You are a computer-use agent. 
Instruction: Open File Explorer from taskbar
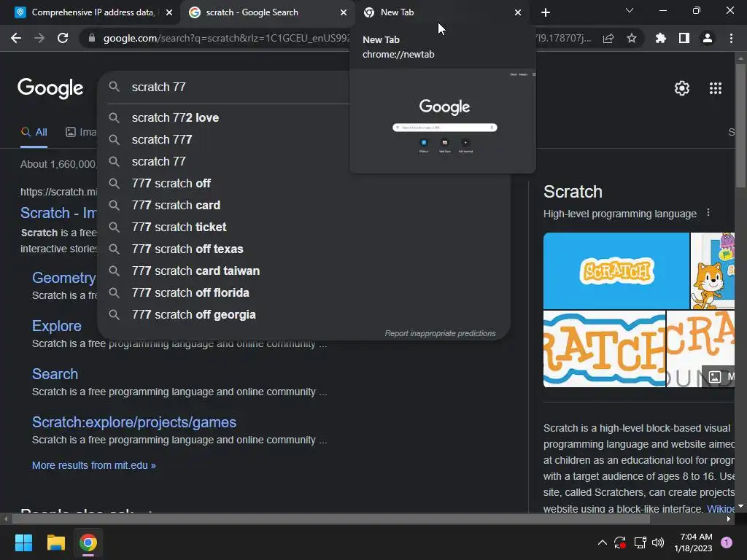tap(55, 542)
